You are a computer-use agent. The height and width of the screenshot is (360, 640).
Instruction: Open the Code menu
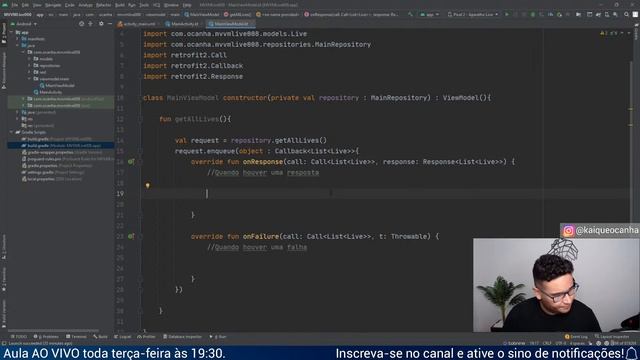(70, 5)
